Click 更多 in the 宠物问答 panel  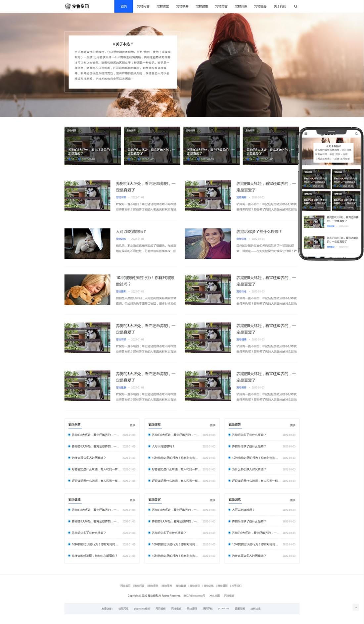pyautogui.click(x=132, y=425)
